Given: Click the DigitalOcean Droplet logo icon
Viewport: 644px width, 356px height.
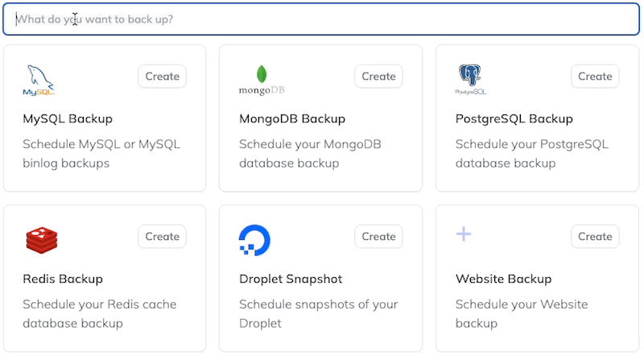Looking at the screenshot, I should [x=254, y=240].
